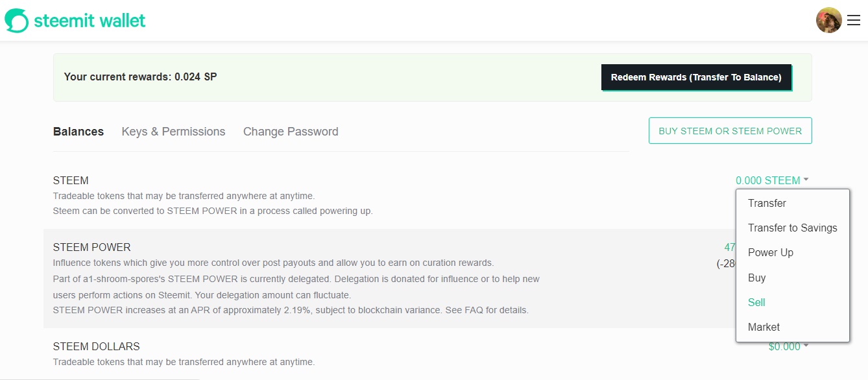Click the steemit wallet title text
Viewport: 868px width, 380px height.
point(90,21)
